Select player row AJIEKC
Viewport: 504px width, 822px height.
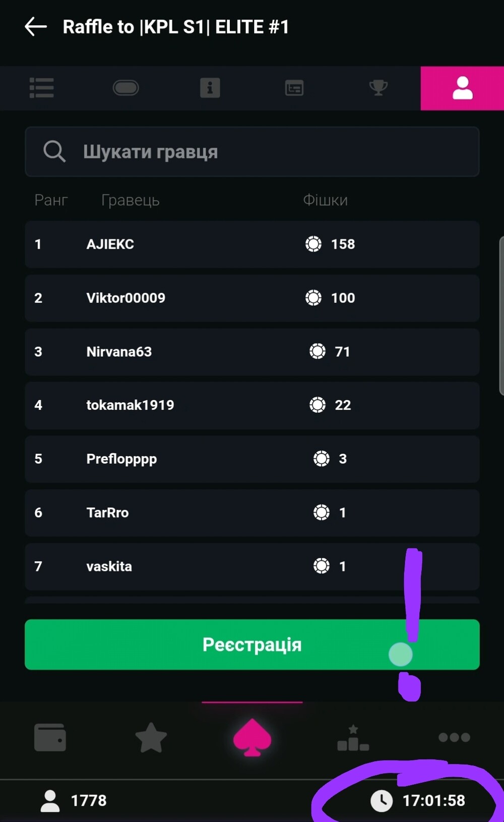(x=252, y=244)
